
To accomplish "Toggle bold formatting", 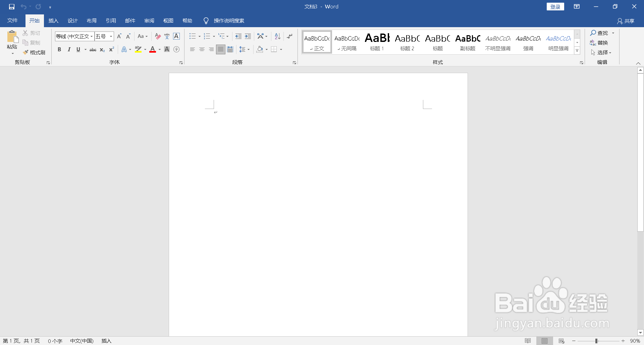I will 59,50.
